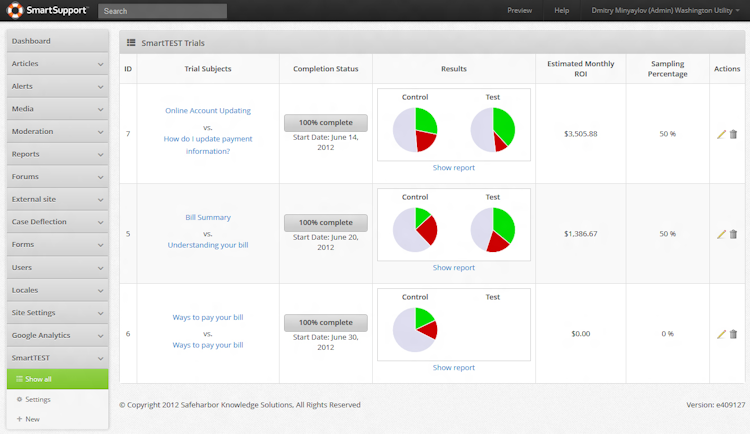Click the SmartSupport lifebuoy logo icon
This screenshot has width=750, height=434.
point(15,10)
